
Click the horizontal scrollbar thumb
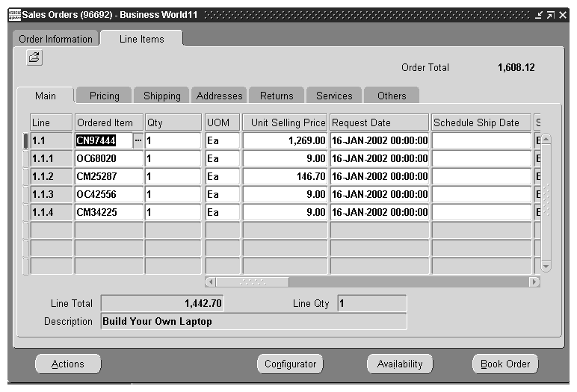click(x=253, y=282)
